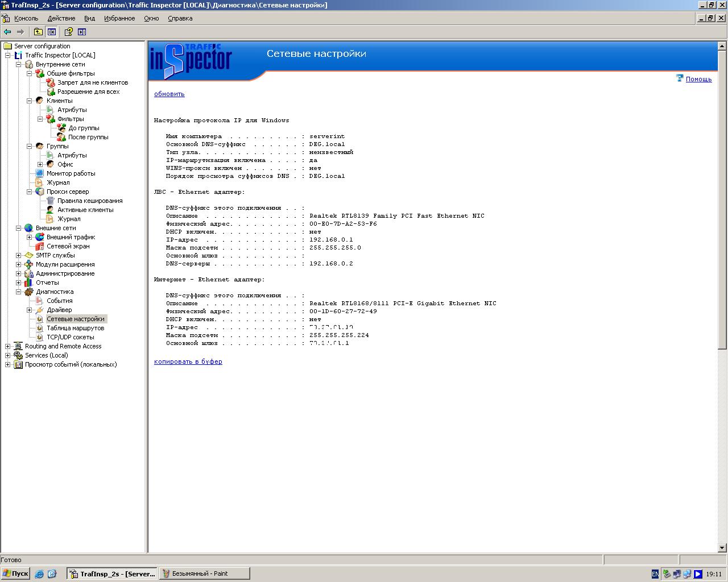Open the 'Помощь' help link
The height and width of the screenshot is (582, 728).
698,79
